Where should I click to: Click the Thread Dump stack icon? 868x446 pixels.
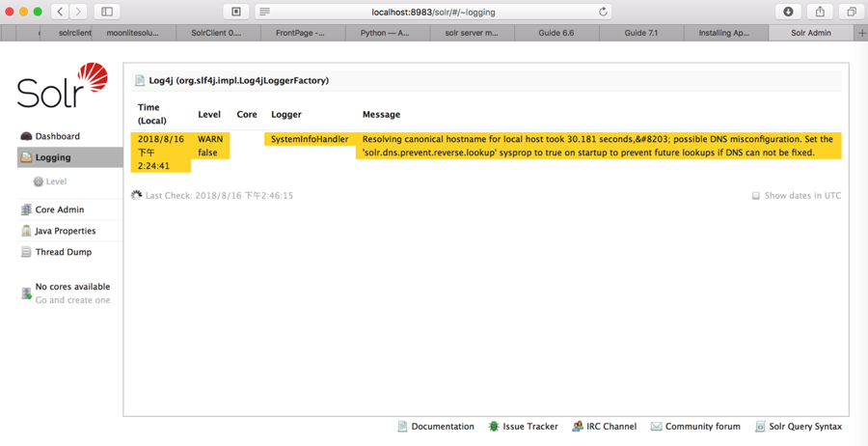[x=26, y=252]
